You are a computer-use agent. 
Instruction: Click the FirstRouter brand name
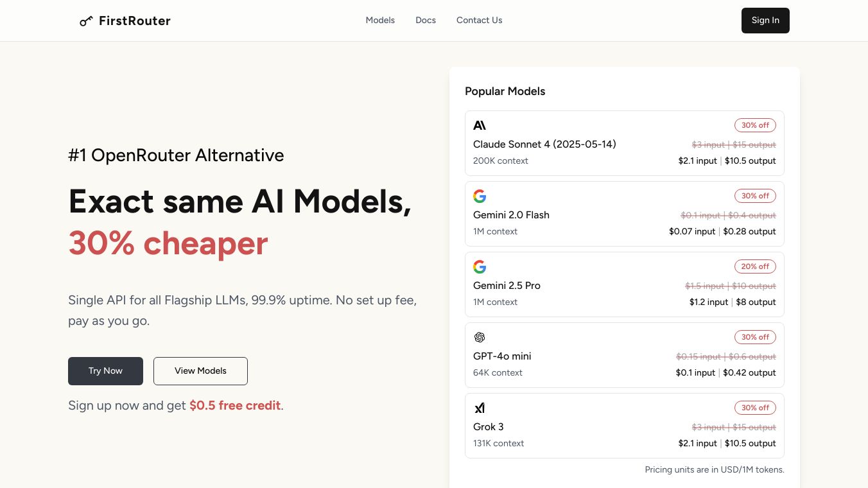(x=135, y=21)
